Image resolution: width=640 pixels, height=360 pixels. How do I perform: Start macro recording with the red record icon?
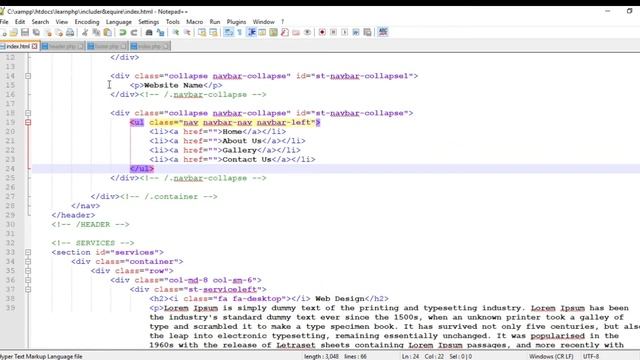point(322,32)
